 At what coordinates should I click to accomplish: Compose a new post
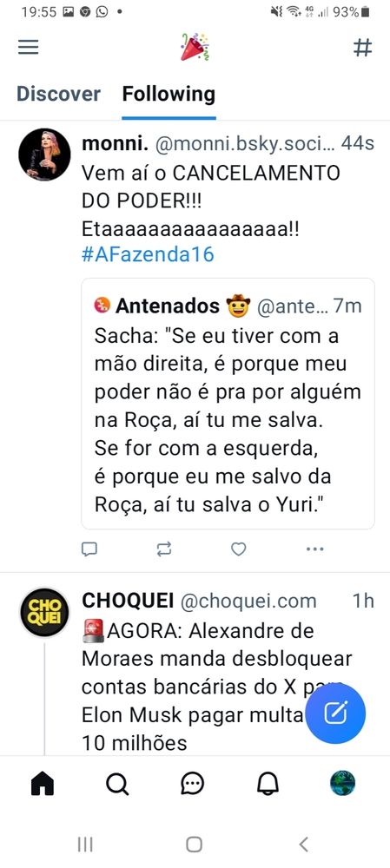(x=335, y=713)
